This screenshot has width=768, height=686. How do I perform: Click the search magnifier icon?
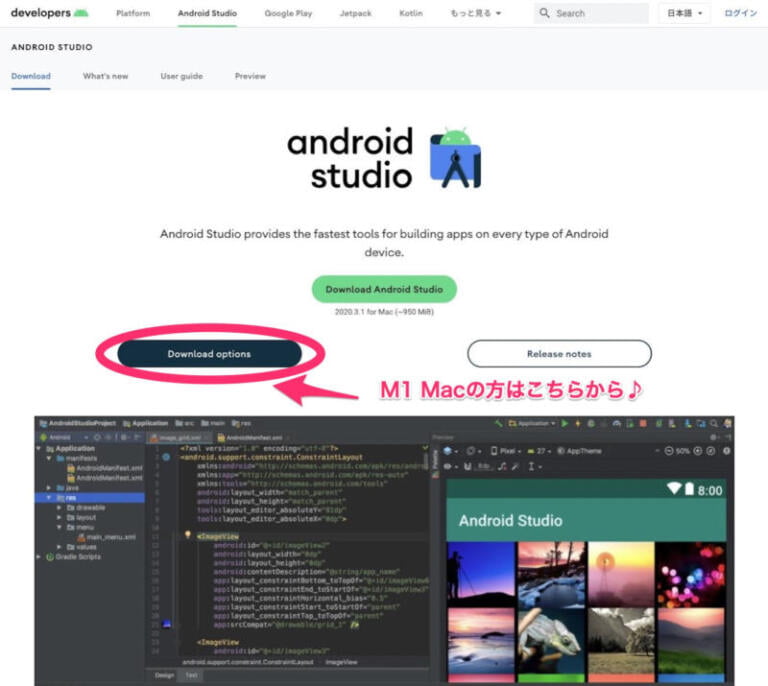point(545,14)
